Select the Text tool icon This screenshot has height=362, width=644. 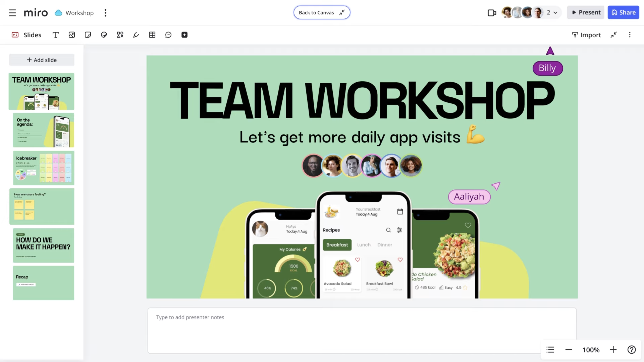pos(56,35)
